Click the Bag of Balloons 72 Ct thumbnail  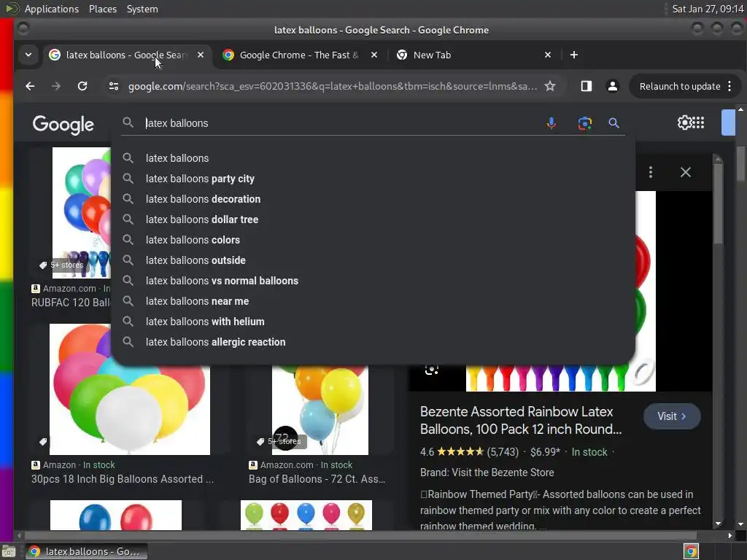coord(320,410)
